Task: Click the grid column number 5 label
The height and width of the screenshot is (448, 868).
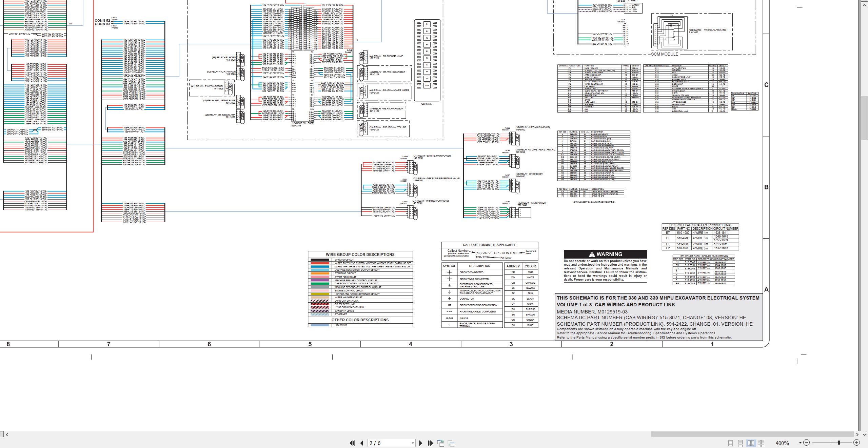Action: (310, 344)
